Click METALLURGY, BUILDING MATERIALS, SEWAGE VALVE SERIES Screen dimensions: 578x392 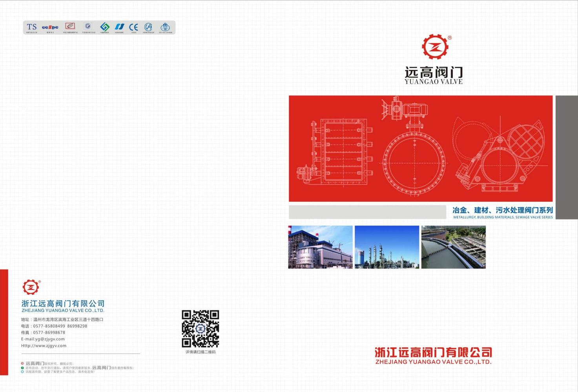503,217
